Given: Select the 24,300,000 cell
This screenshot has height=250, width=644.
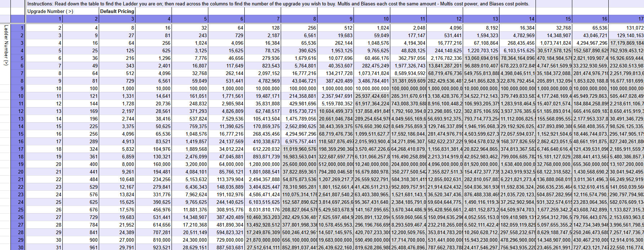Looking at the screenshot, I should tap(190, 240).
